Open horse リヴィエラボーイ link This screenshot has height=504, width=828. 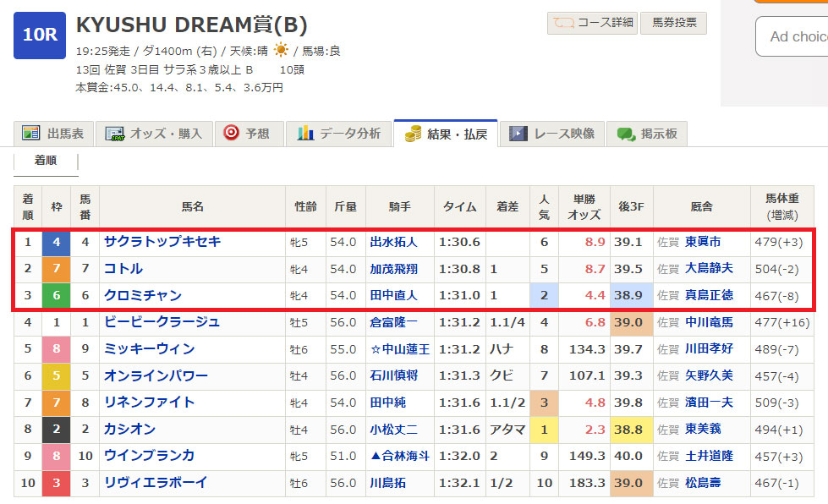155,483
